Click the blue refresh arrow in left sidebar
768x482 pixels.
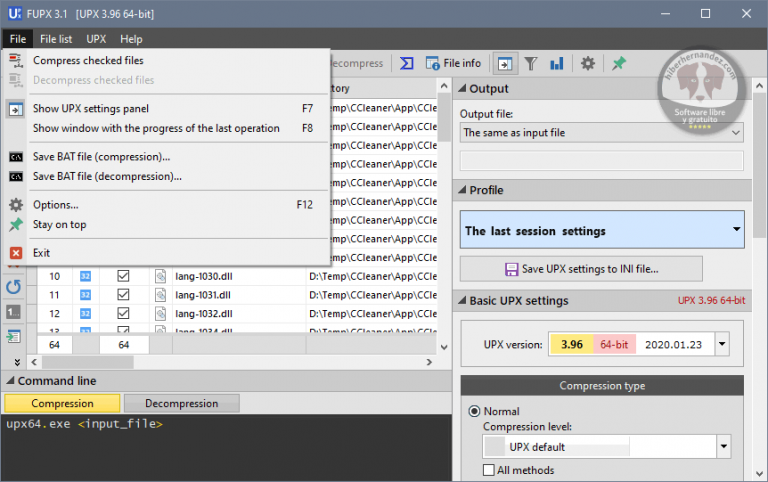[14, 287]
